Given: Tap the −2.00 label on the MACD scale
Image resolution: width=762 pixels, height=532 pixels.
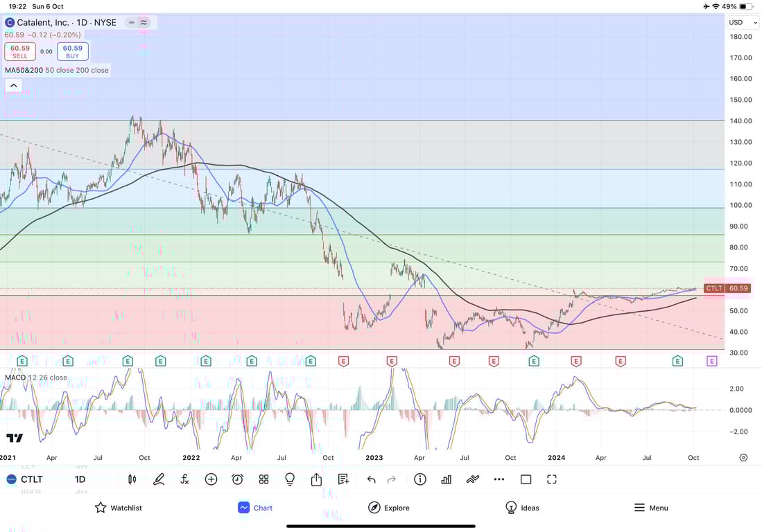Looking at the screenshot, I should point(737,432).
